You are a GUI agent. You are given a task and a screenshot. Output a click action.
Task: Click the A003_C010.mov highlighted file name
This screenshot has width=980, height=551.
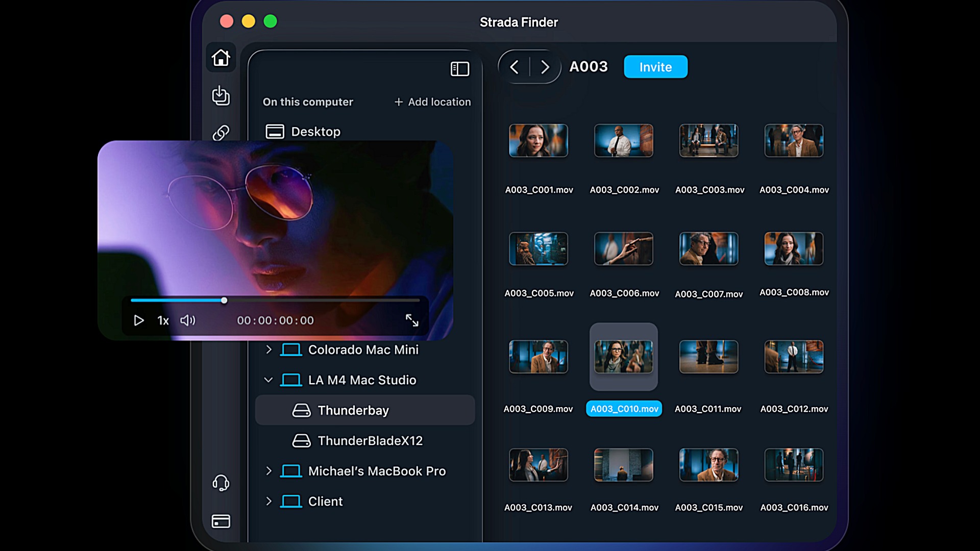click(624, 409)
